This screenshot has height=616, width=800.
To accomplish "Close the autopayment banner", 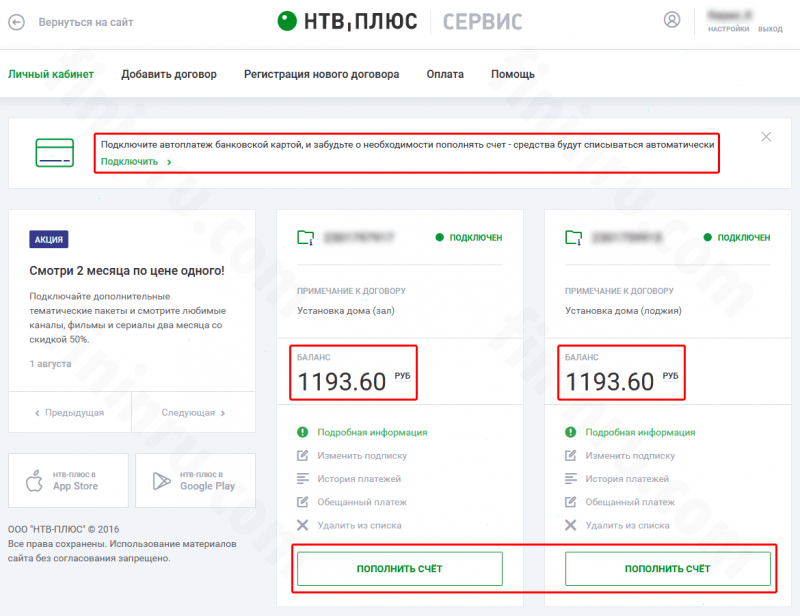I will [x=766, y=137].
